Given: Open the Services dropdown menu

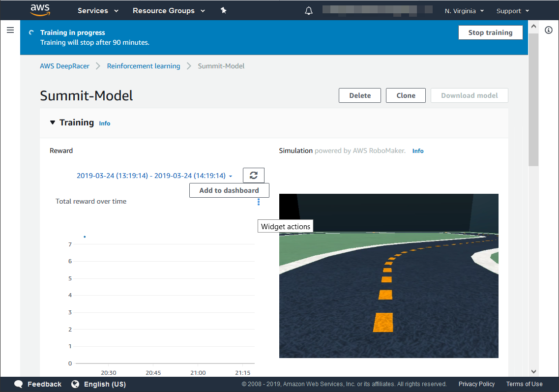Looking at the screenshot, I should point(98,11).
